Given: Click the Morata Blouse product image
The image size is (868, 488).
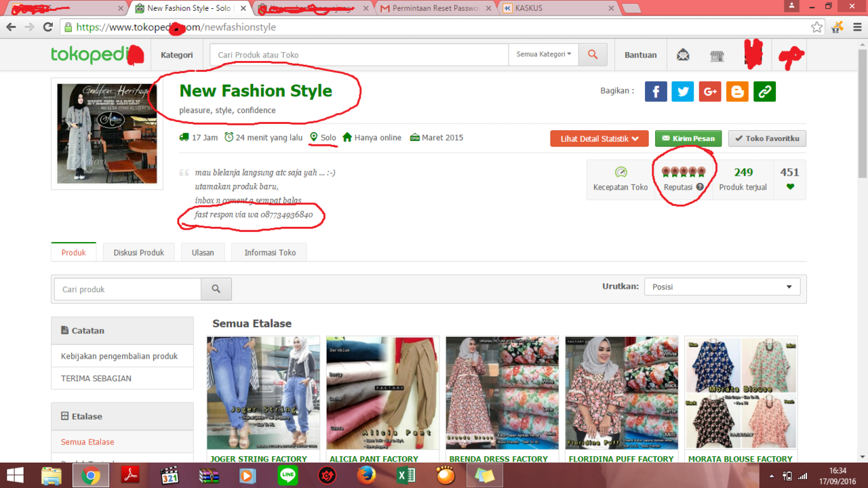Looking at the screenshot, I should [x=741, y=393].
